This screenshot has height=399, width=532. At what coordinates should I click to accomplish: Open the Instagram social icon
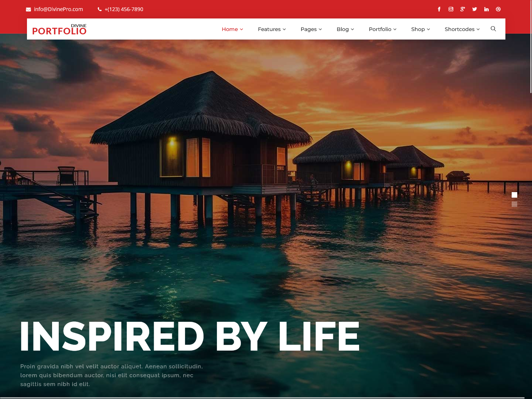coord(451,9)
